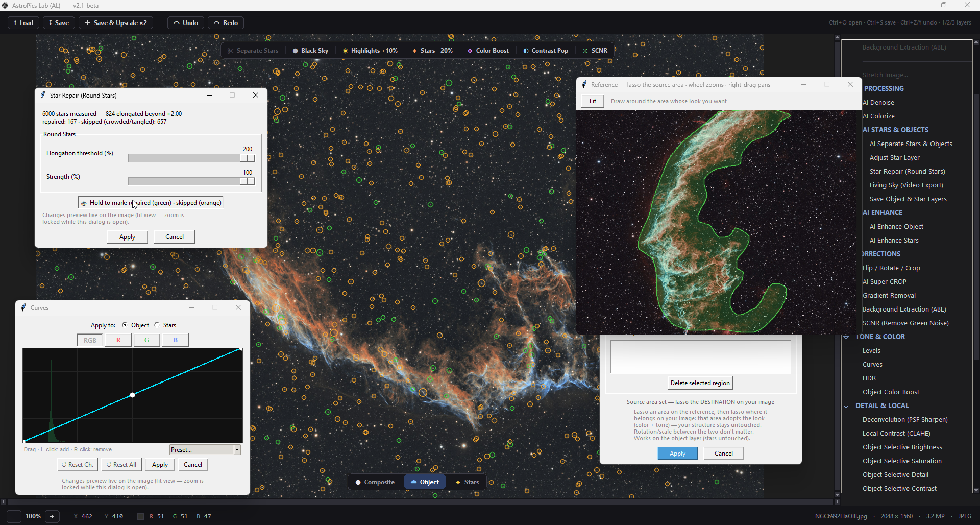Select the RGB curve channel tab
This screenshot has width=980, height=525.
click(x=90, y=340)
